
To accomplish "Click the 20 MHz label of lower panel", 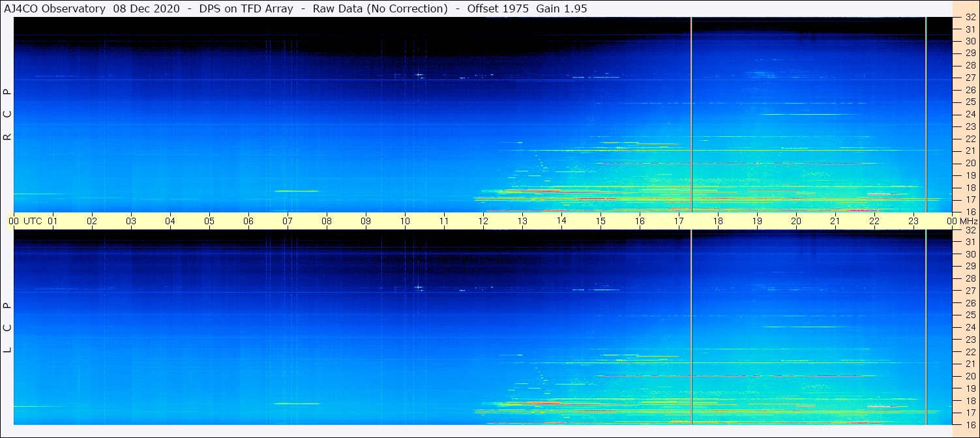I will (970, 376).
